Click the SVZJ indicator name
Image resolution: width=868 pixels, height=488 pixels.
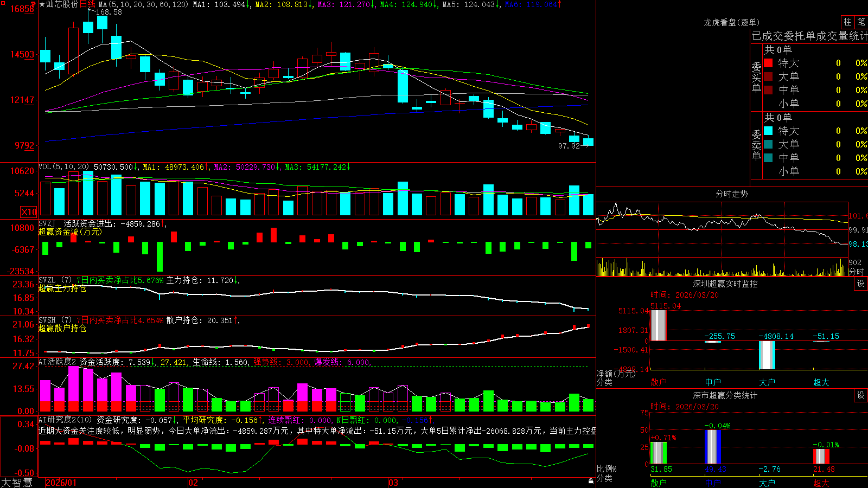click(x=47, y=223)
